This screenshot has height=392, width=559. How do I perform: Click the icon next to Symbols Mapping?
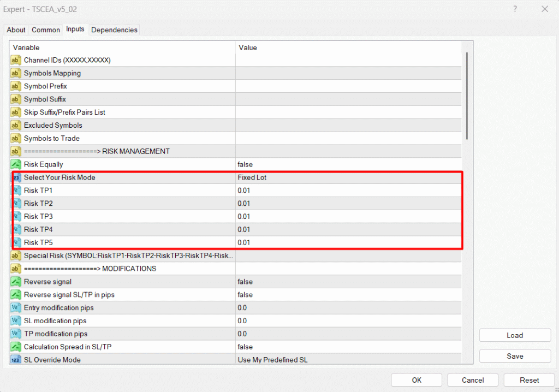click(x=16, y=73)
